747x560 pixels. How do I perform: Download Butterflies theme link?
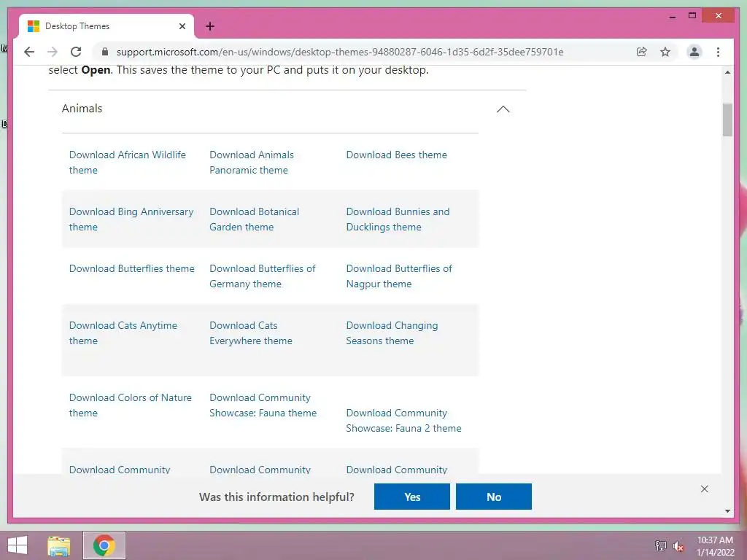[131, 268]
